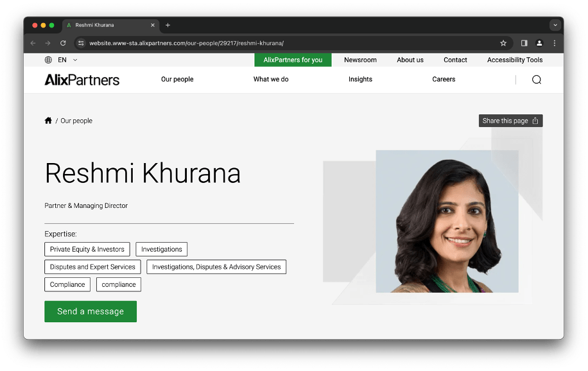The height and width of the screenshot is (371, 588).
Task: Select the lowercase compliance tag
Action: [x=119, y=284]
